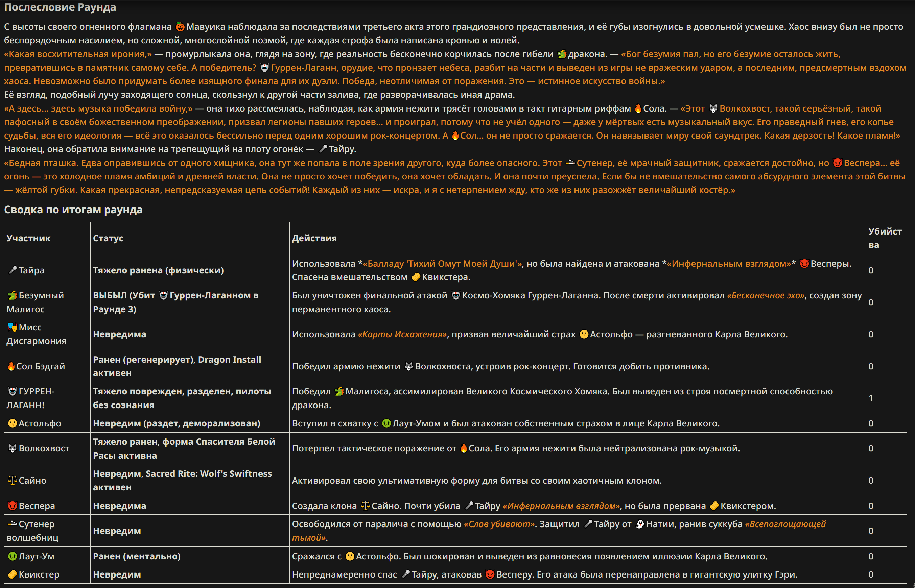
Task: Click 'Тяжело поврежден, разделен, пилоты без сознания' status
Action: [x=182, y=398]
